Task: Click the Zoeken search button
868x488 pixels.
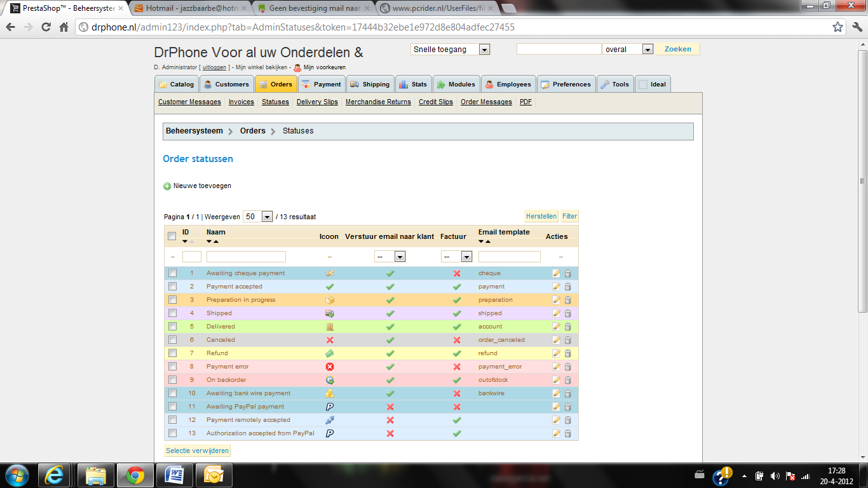Action: click(x=677, y=49)
